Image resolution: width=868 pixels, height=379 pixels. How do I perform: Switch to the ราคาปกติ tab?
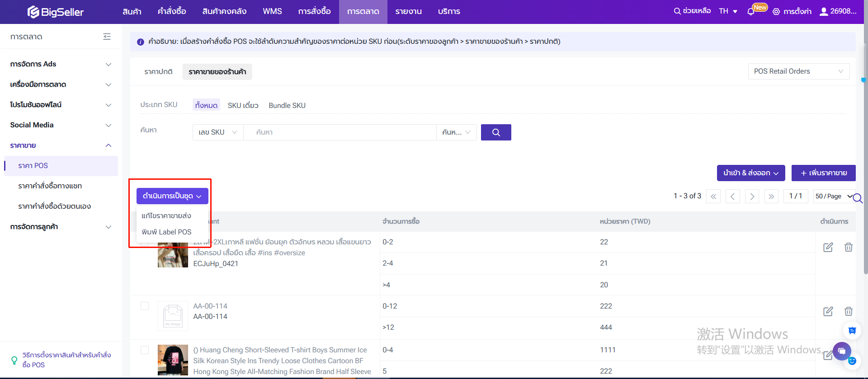(158, 72)
